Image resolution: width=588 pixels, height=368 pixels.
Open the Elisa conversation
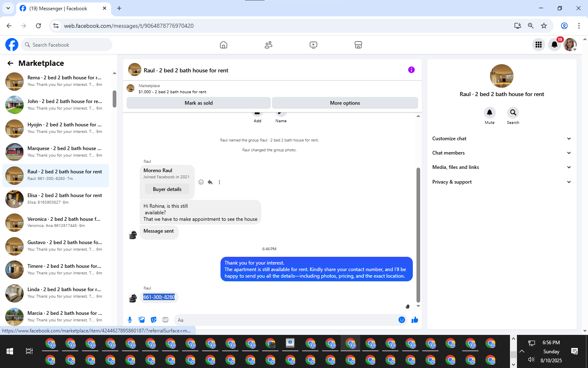[x=56, y=199]
